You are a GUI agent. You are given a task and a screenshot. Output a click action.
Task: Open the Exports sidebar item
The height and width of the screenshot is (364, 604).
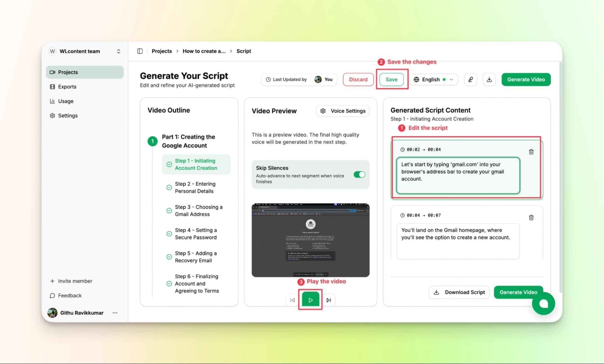pos(67,87)
